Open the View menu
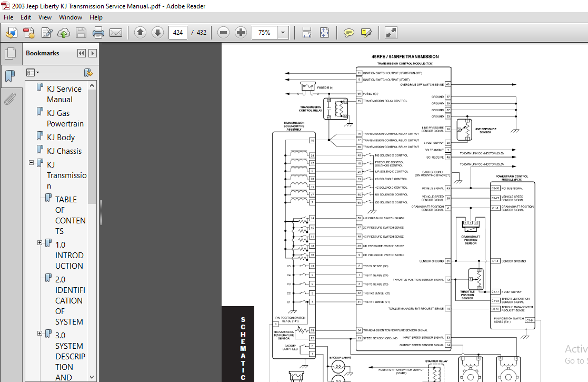The width and height of the screenshot is (588, 382). [45, 17]
